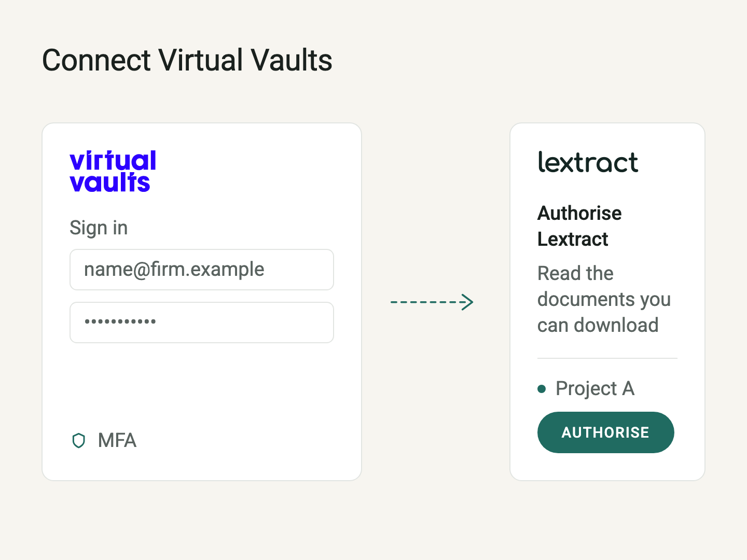
Task: Click the 'Authorise Lextract' heading
Action: [x=579, y=226]
